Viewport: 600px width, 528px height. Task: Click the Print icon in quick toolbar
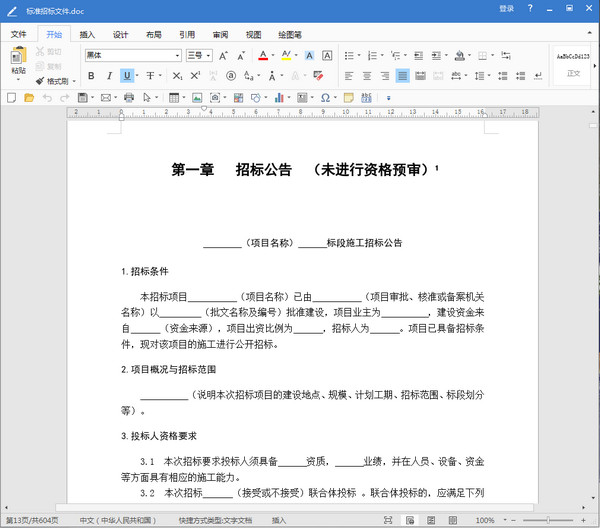pyautogui.click(x=128, y=97)
